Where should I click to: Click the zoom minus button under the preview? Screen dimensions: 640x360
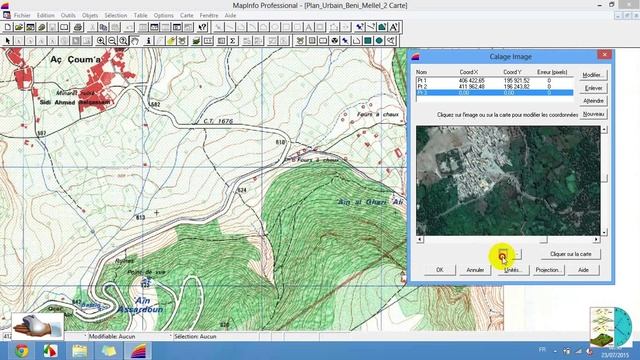coord(517,254)
